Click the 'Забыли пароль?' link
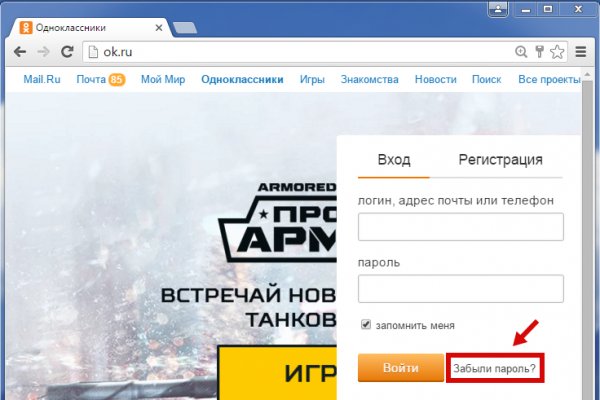The image size is (600, 400). pyautogui.click(x=494, y=369)
